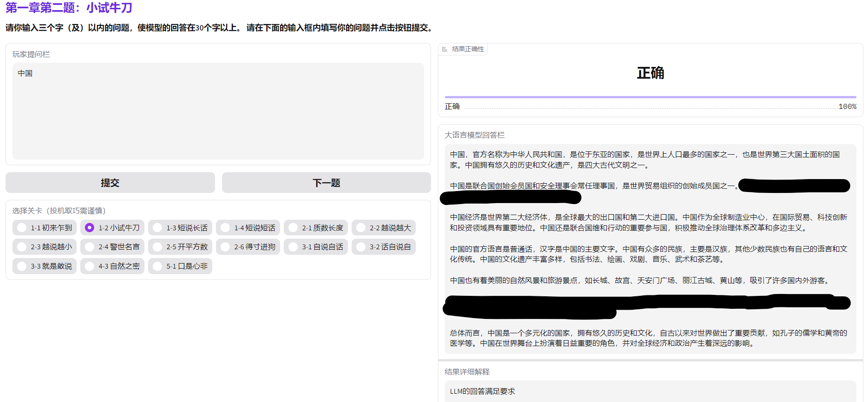This screenshot has height=402, width=868.
Task: Click the 结果正确性 label icon
Action: pos(445,49)
